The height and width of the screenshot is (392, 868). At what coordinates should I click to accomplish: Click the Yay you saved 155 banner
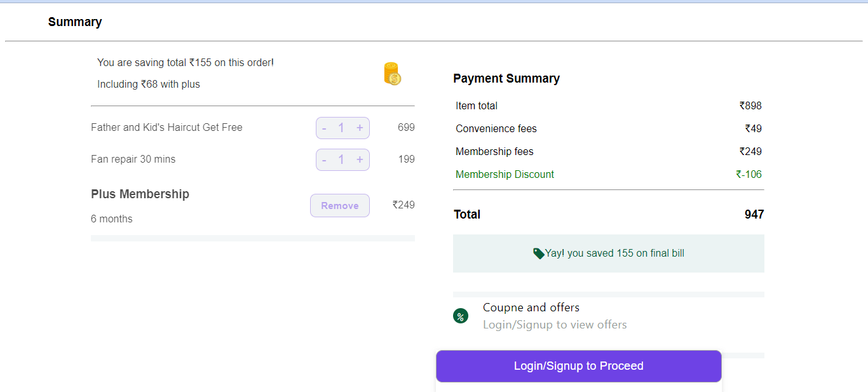click(608, 253)
